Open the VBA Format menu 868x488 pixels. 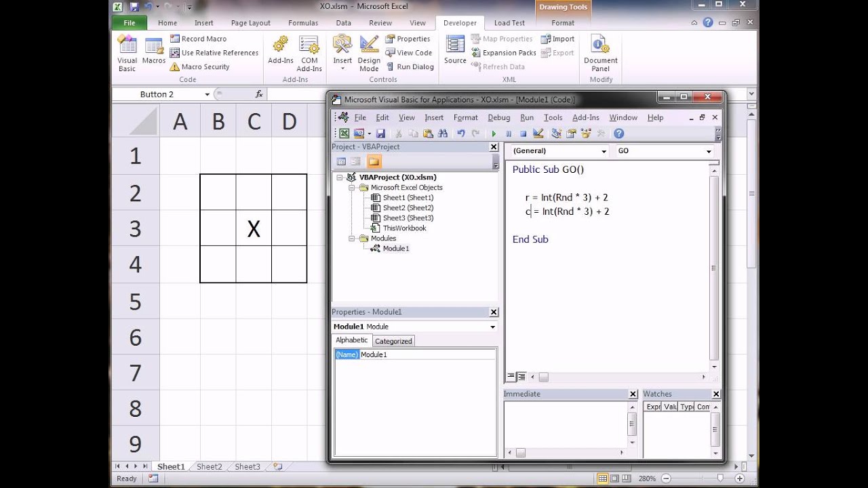click(465, 117)
